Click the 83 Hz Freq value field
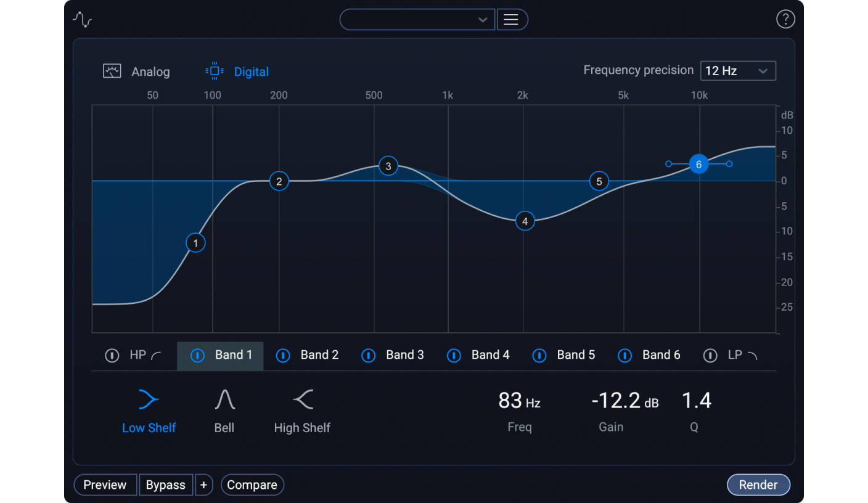868x503 pixels. [x=519, y=401]
